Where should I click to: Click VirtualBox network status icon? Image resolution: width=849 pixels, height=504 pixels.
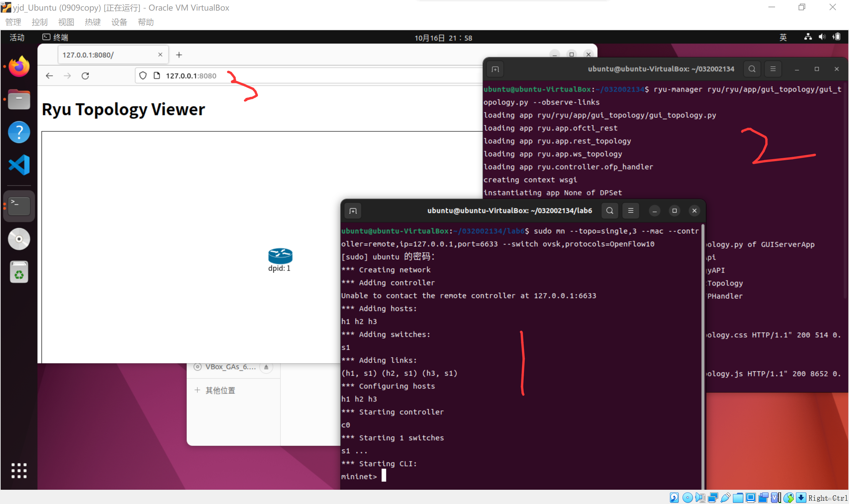coord(713,498)
